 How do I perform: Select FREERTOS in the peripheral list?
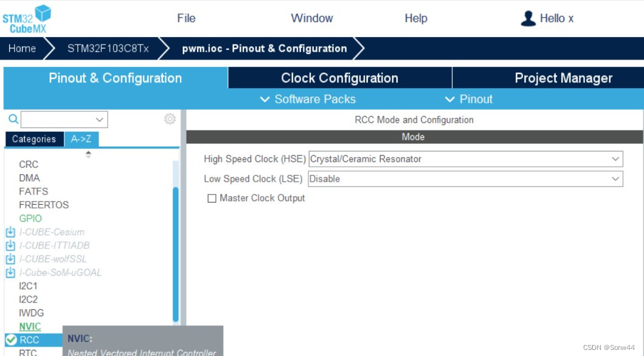coord(44,205)
